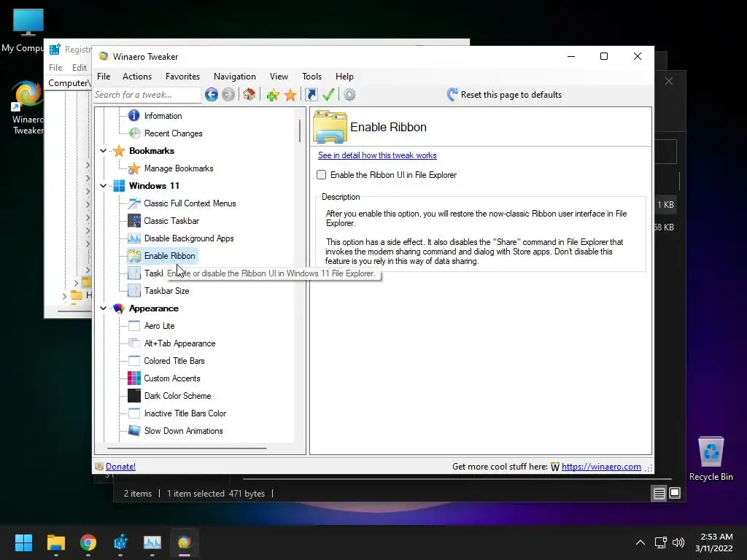Open Google Chrome from the taskbar
This screenshot has width=747, height=560.
pyautogui.click(x=88, y=542)
